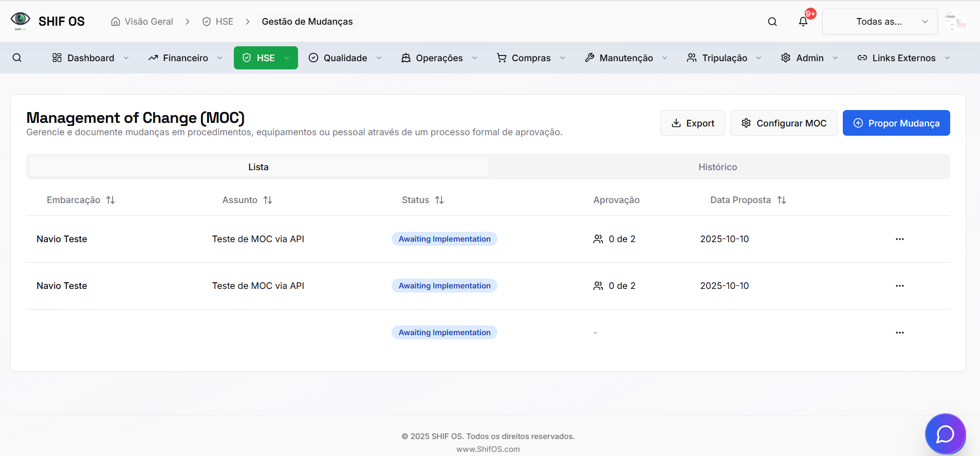Click the navigation bar search icon
The width and height of the screenshot is (980, 456).
17,58
